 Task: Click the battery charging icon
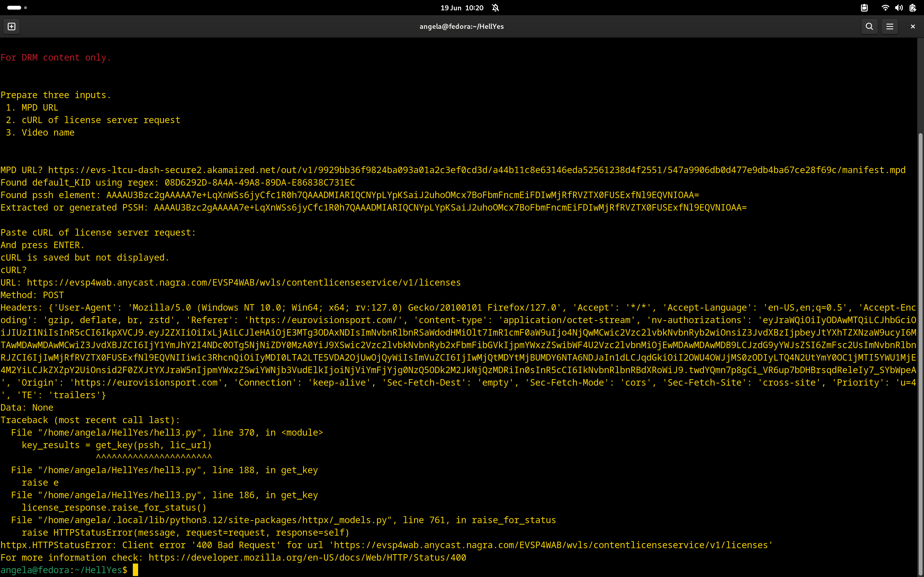[912, 8]
